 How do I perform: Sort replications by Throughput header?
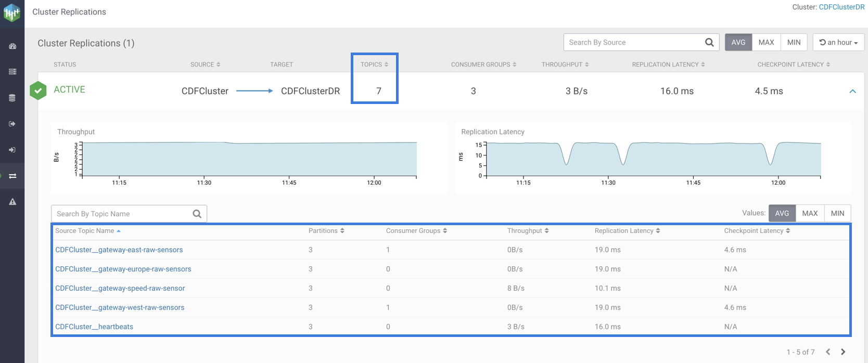[565, 64]
